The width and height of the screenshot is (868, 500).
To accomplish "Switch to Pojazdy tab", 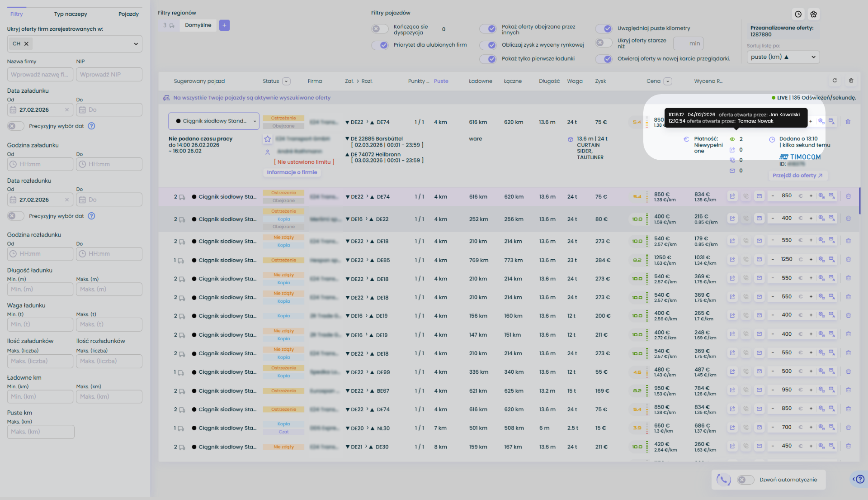I will (x=128, y=14).
